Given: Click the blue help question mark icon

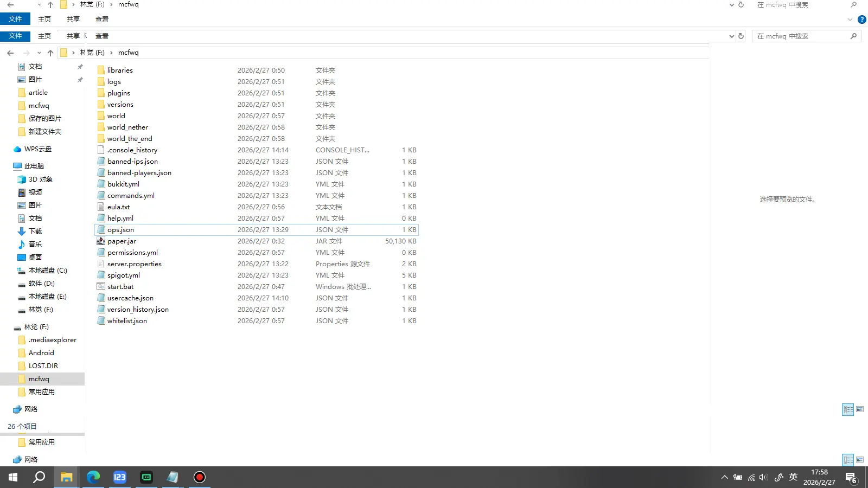Looking at the screenshot, I should (861, 20).
